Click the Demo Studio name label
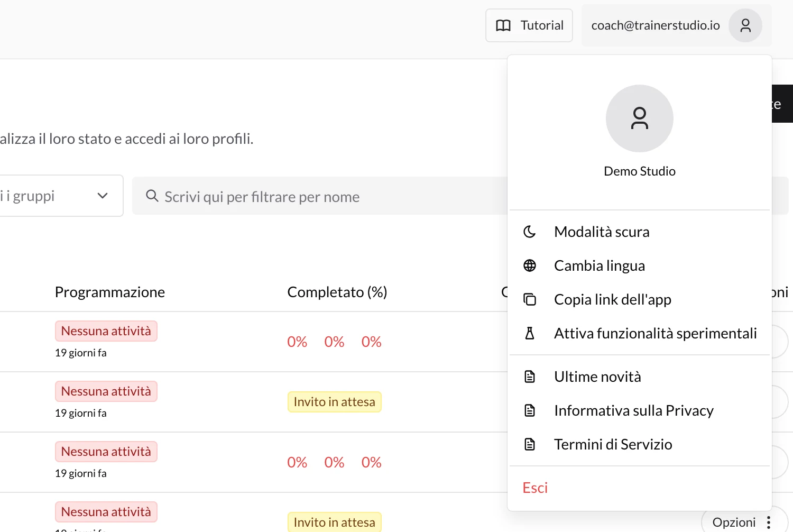The width and height of the screenshot is (793, 532). [x=640, y=171]
